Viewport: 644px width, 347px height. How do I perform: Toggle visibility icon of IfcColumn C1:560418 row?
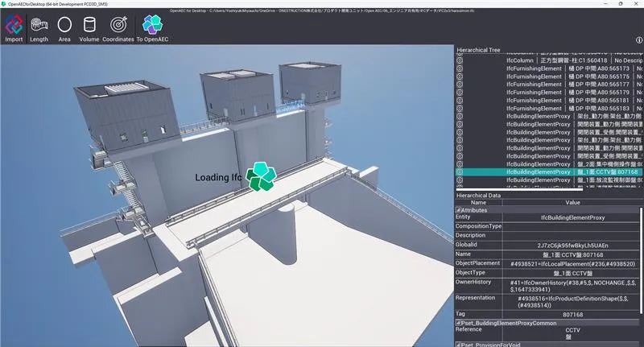tap(460, 60)
